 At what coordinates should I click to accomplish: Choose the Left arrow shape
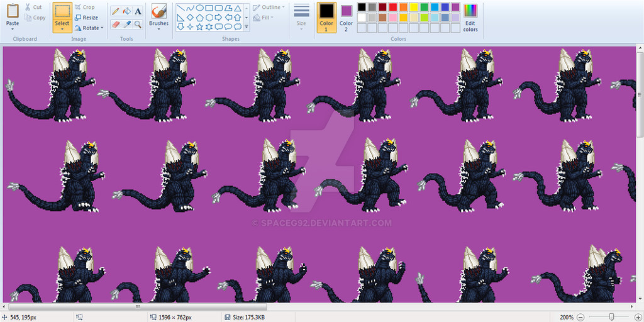[228, 17]
